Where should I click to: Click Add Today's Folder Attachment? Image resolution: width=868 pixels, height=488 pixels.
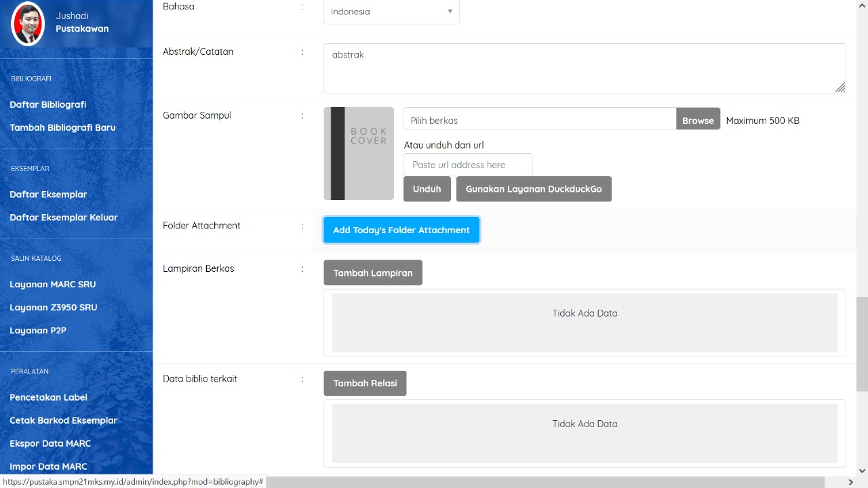coord(401,230)
